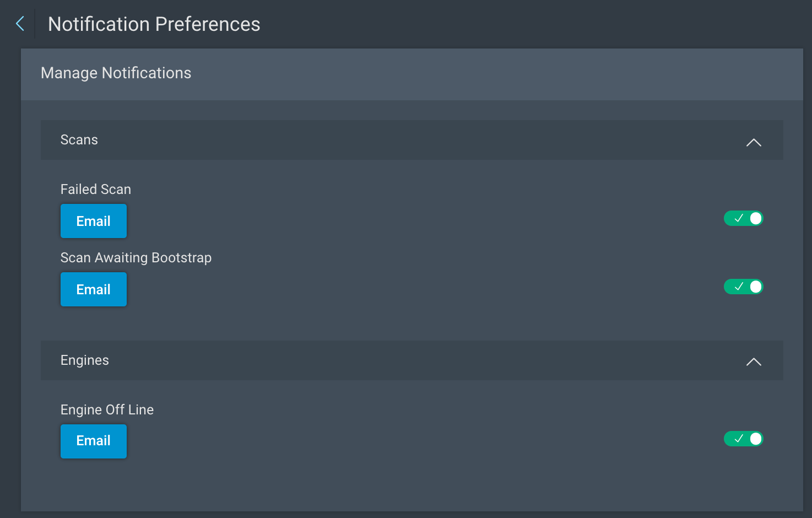Choose Email under Engine Off Line
Image resolution: width=812 pixels, height=518 pixels.
click(94, 441)
